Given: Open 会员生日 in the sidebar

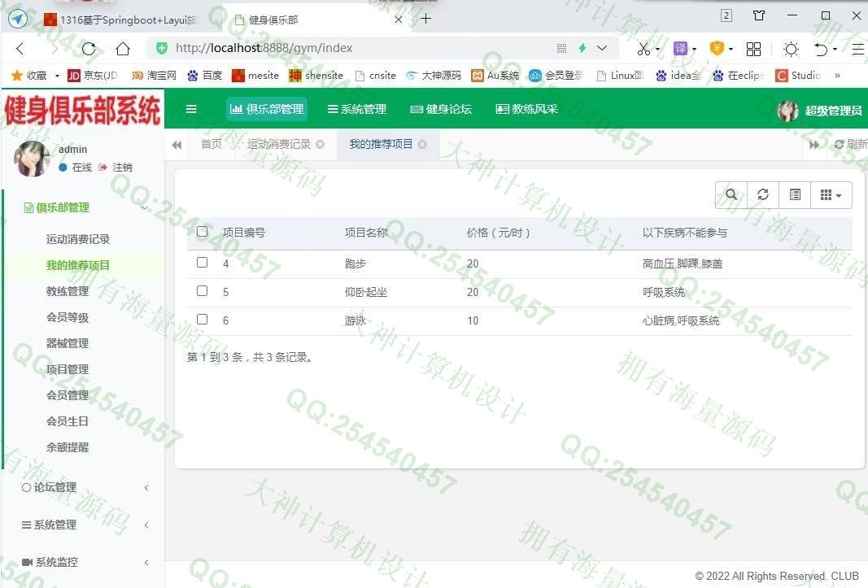Looking at the screenshot, I should 68,421.
